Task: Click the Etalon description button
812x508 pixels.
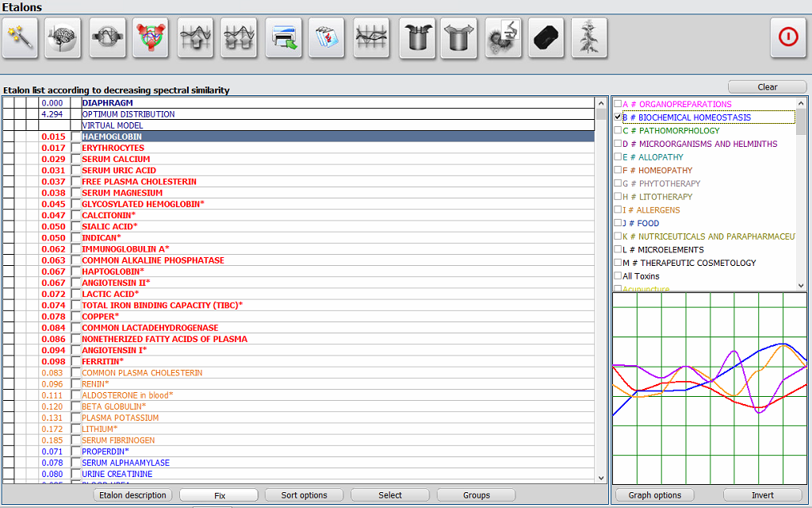Action: (x=133, y=495)
